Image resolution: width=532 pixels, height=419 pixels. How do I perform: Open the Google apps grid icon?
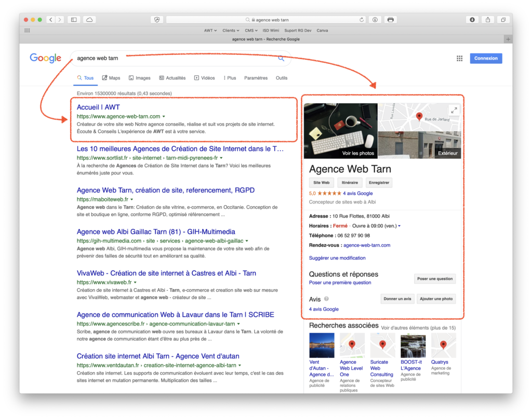(459, 58)
